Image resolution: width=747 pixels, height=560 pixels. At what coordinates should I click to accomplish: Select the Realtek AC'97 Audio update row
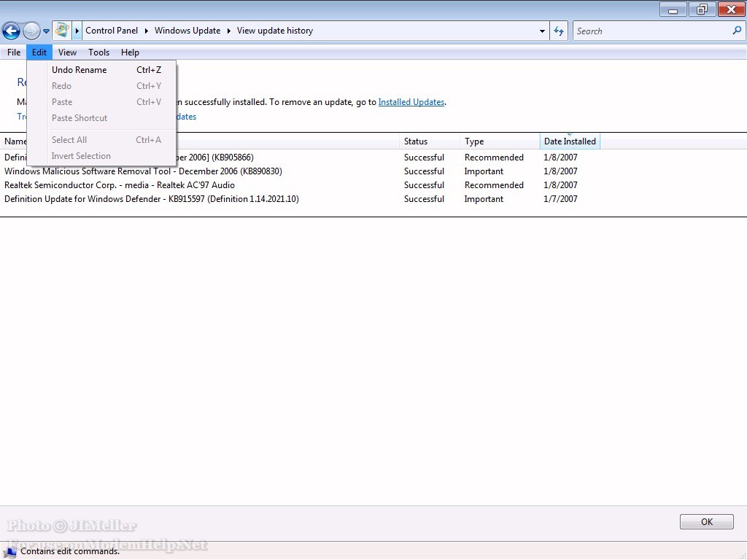(120, 185)
